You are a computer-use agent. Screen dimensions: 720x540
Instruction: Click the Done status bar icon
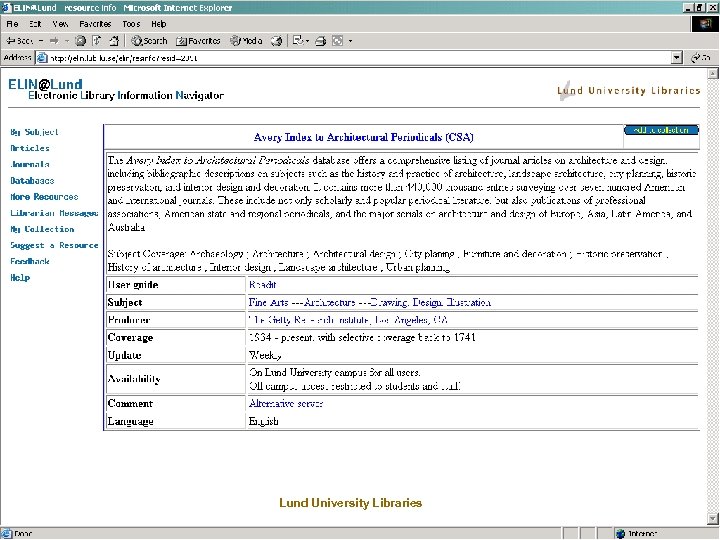click(x=7, y=533)
